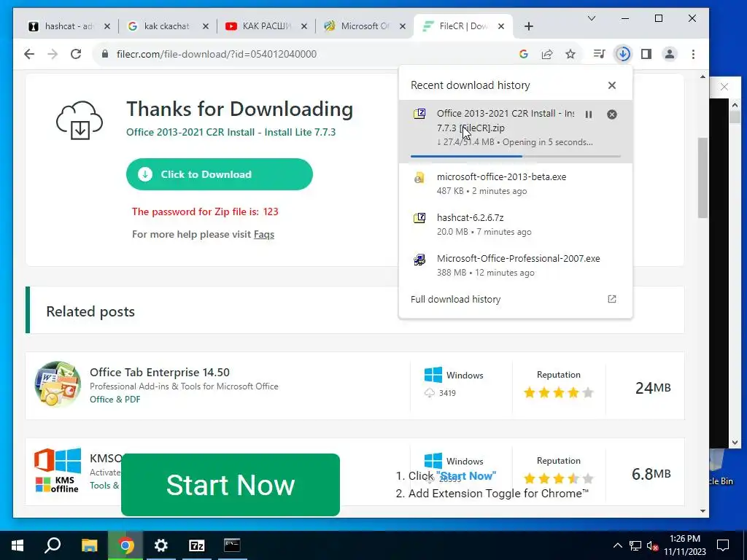Open a new browser tab
This screenshot has width=747, height=560.
(528, 26)
